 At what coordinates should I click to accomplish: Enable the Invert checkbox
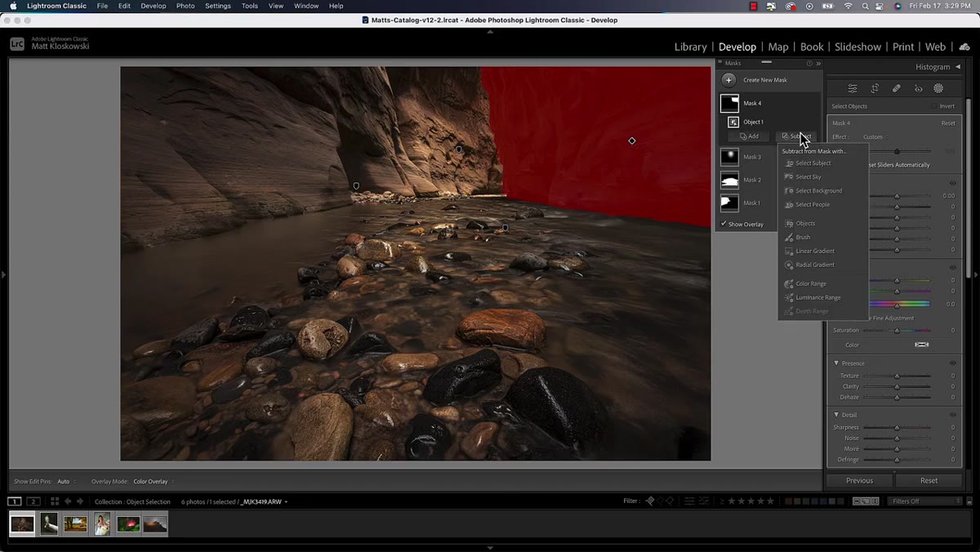click(x=934, y=106)
